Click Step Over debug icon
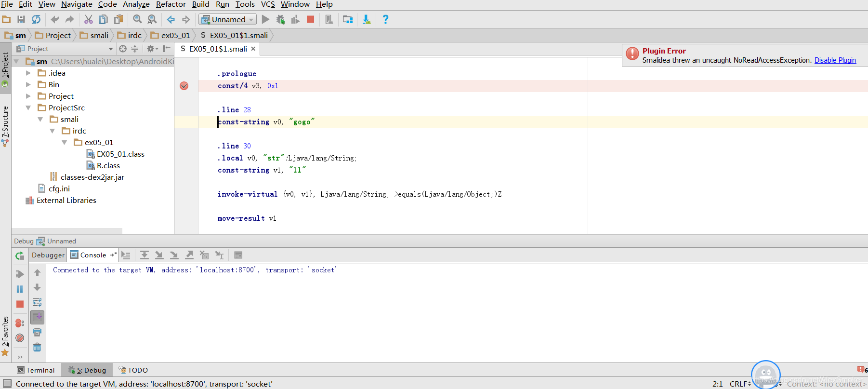This screenshot has width=868, height=389. (145, 255)
